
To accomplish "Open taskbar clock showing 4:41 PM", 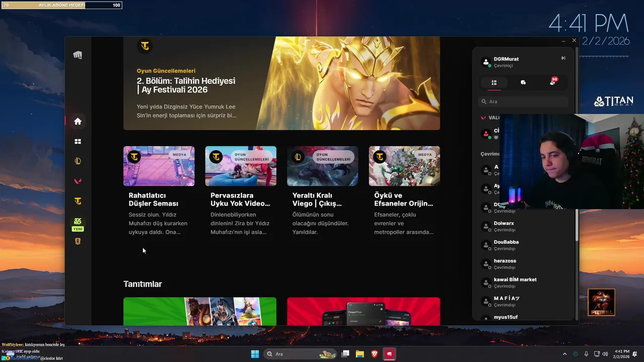I will coord(622,354).
